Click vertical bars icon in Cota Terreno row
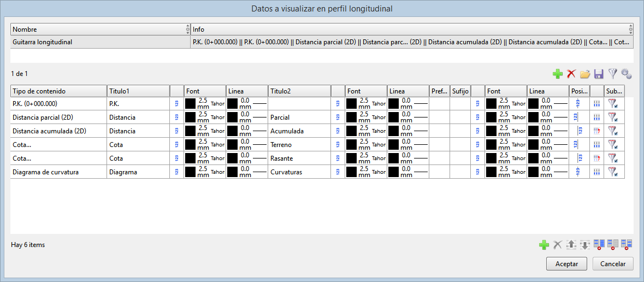This screenshot has width=644, height=282. click(597, 144)
